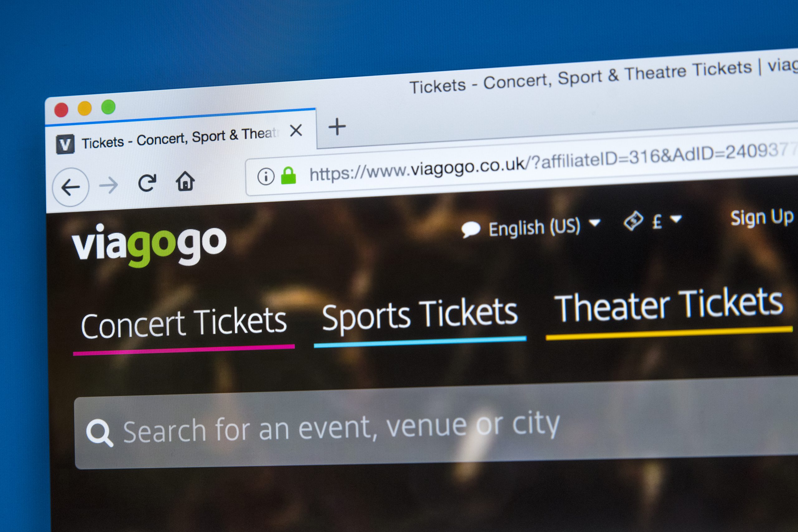The width and height of the screenshot is (798, 532).
Task: Click the viagogo logo
Action: coord(149,245)
